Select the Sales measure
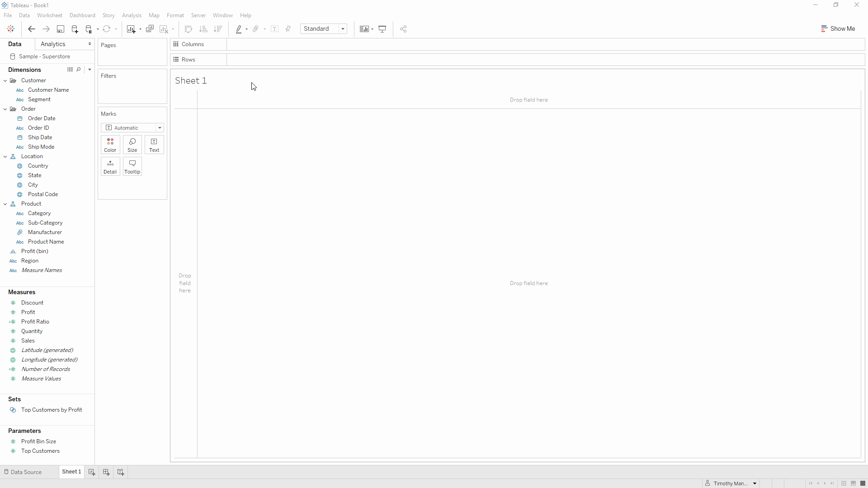Screen dimensions: 868x488 click(28, 341)
